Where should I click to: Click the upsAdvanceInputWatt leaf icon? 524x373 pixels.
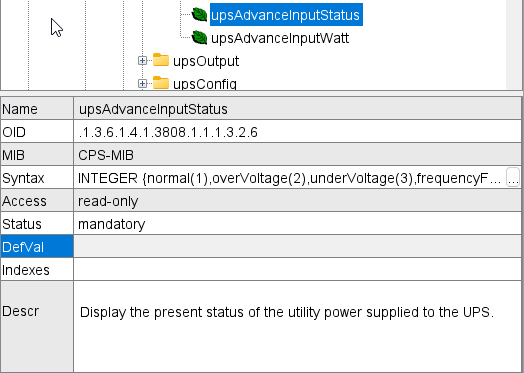[x=200, y=37]
